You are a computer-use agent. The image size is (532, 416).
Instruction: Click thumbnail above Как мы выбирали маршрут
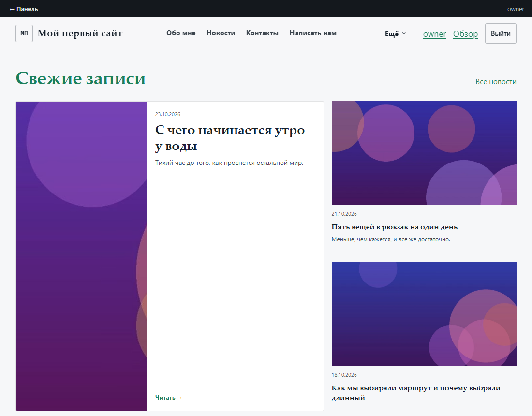424,314
